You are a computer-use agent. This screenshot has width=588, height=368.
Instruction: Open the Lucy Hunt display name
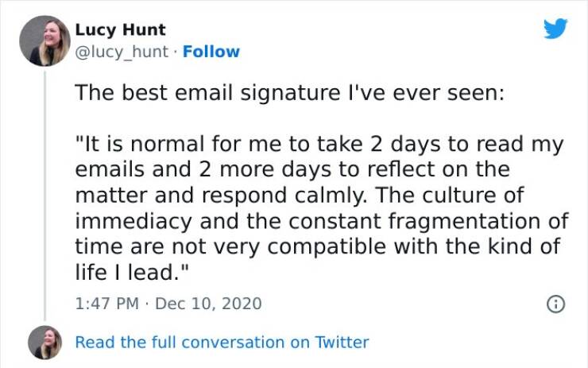pos(120,30)
